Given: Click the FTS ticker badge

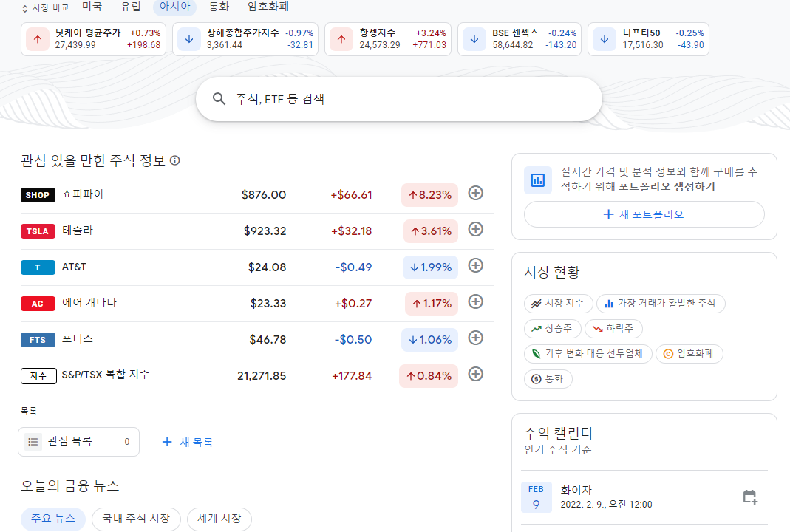Looking at the screenshot, I should pos(38,340).
